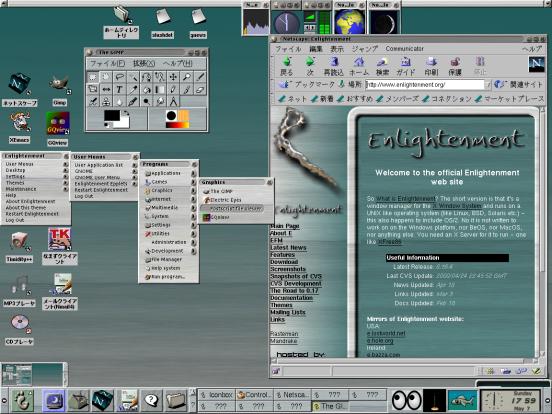This screenshot has height=414, width=552.
Task: Click the active gradient swatch in GIMP
Action: pos(177,125)
